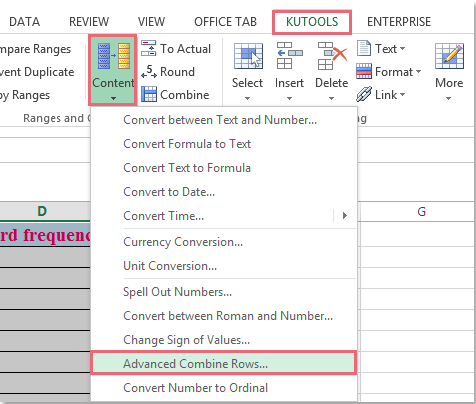Choose Advanced Combine Rows menu item
This screenshot has height=404, width=476.
point(224,363)
